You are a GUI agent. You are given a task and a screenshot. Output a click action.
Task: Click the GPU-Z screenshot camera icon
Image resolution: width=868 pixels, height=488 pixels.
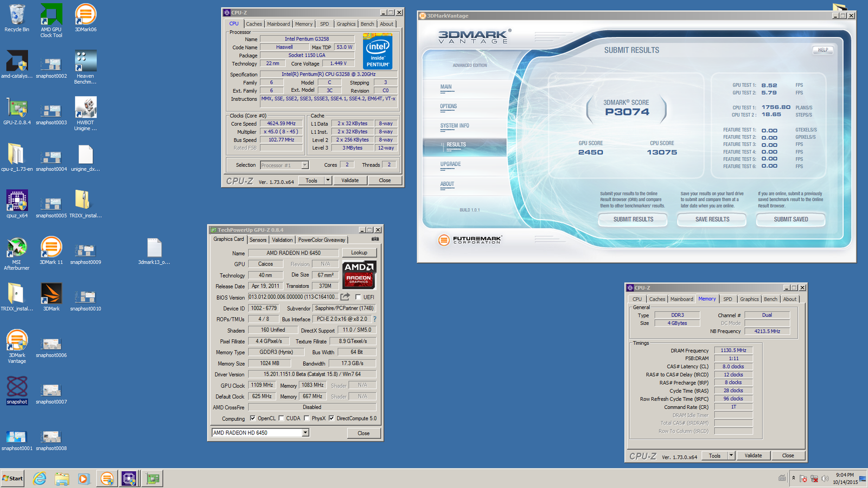tap(375, 239)
